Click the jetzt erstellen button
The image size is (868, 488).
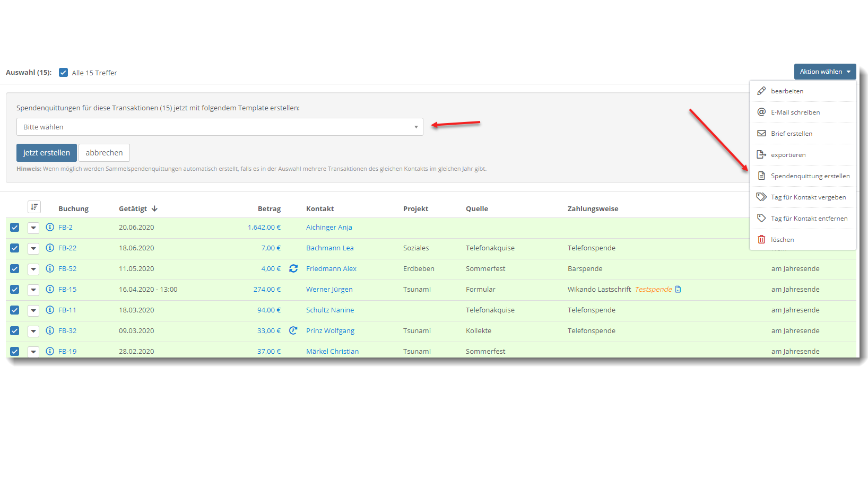(x=46, y=152)
